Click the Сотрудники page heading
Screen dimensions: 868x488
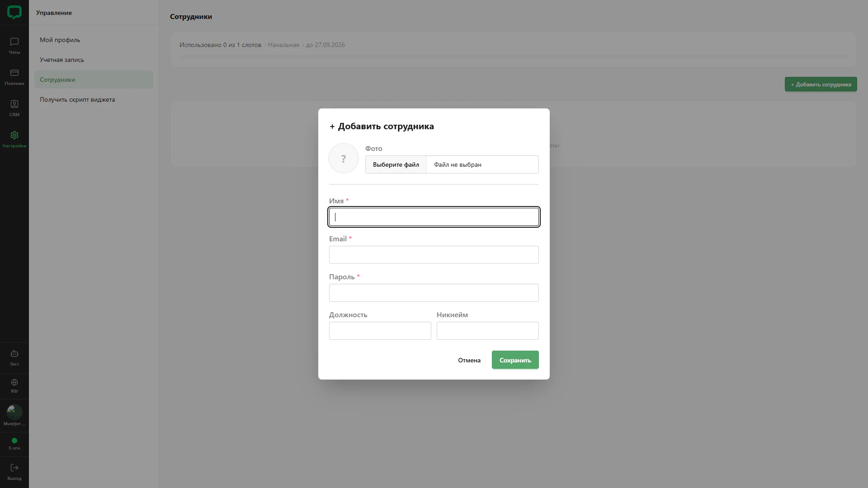click(191, 17)
